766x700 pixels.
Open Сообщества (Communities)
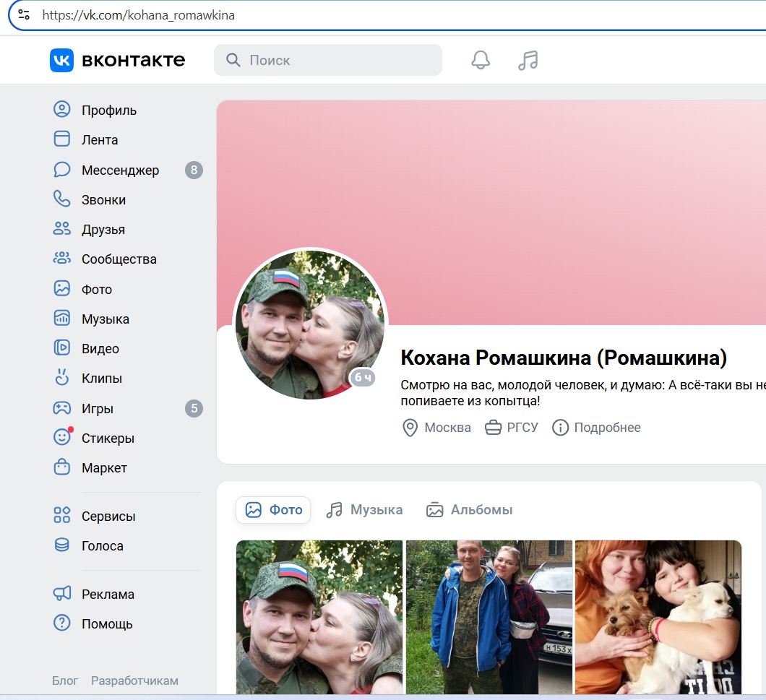click(x=118, y=259)
